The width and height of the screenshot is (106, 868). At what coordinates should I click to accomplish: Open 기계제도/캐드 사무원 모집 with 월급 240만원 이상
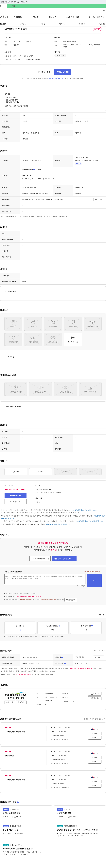[x=15, y=731]
